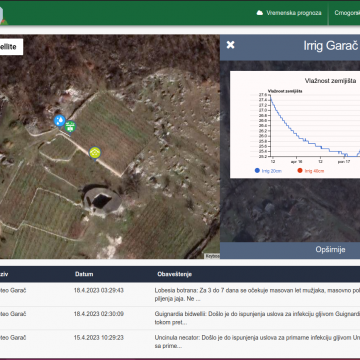Close the Irrig Garač panel with X
The height and width of the screenshot is (360, 360).
231,45
